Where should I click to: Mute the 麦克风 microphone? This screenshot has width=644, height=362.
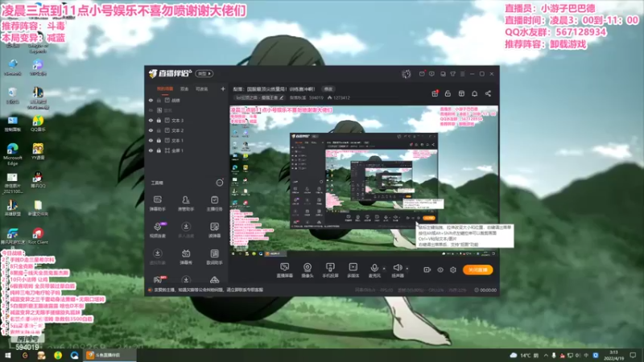374,270
